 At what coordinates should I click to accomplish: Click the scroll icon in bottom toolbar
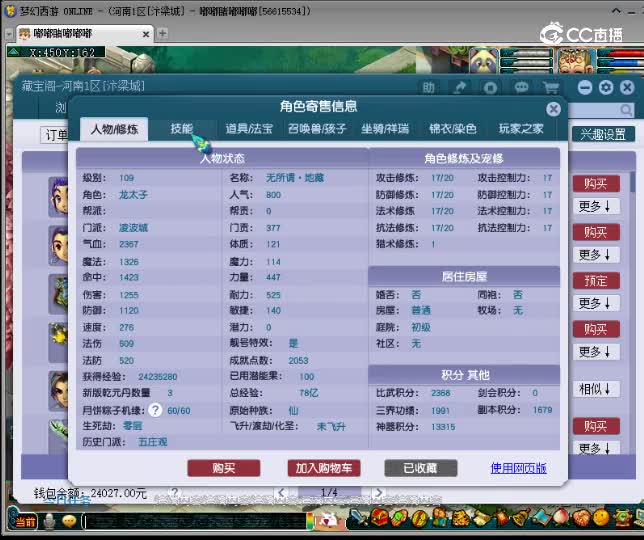481,518
